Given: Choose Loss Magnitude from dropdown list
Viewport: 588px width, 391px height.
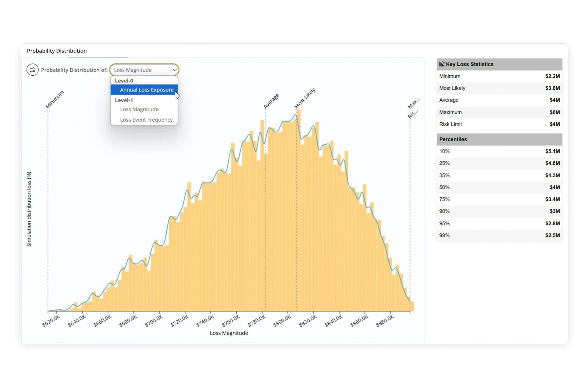Looking at the screenshot, I should [x=139, y=109].
